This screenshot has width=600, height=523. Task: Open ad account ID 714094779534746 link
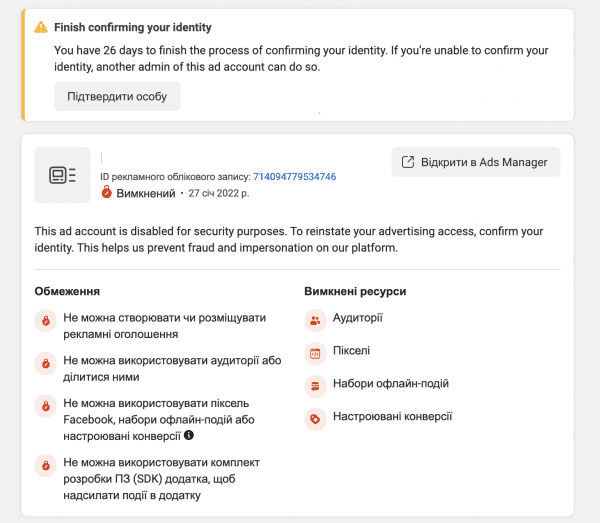(295, 177)
